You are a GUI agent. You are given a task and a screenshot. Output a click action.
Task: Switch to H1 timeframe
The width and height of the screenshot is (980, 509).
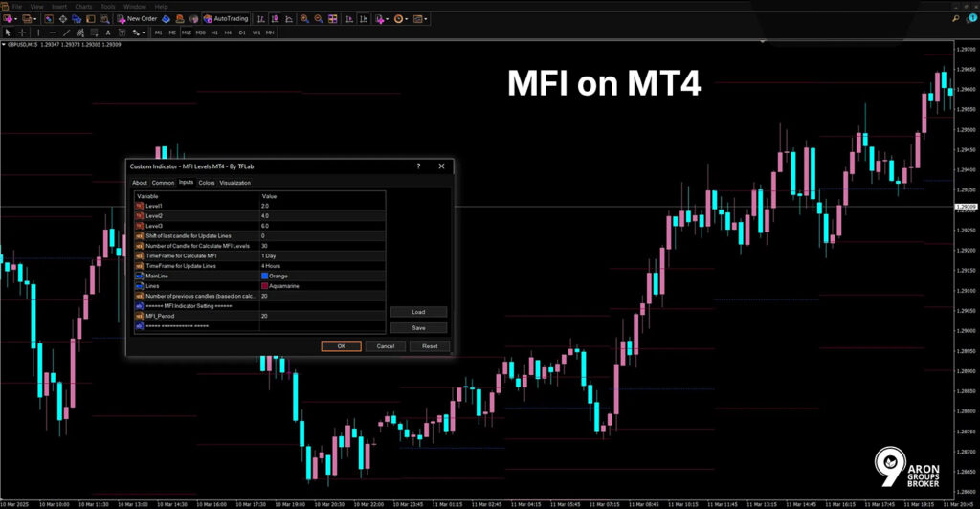[214, 33]
